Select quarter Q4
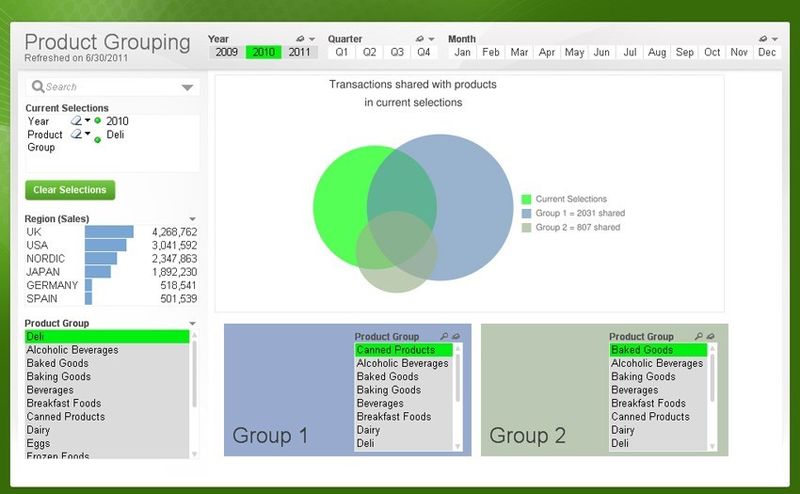800x494 pixels. (x=423, y=52)
